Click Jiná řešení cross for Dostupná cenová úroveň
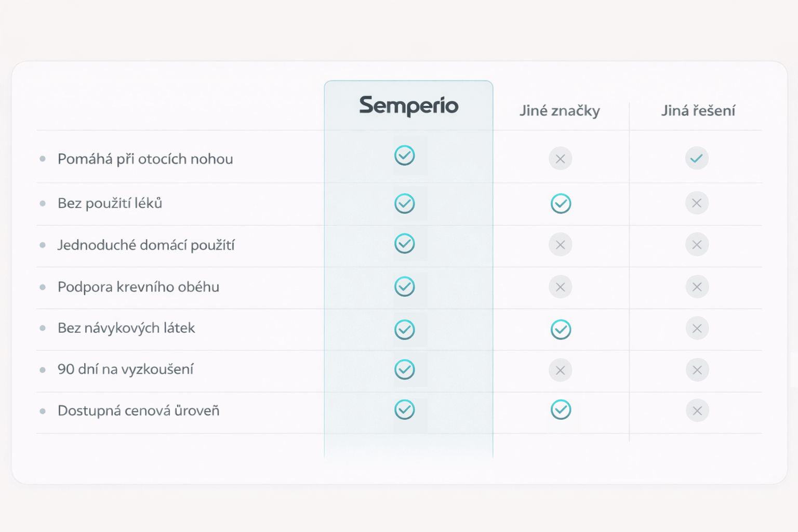This screenshot has height=532, width=798. pos(697,411)
